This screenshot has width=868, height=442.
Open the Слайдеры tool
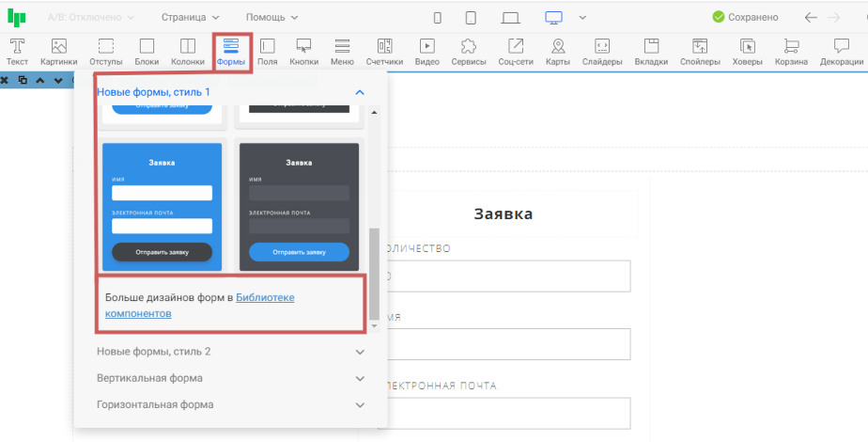[x=602, y=51]
